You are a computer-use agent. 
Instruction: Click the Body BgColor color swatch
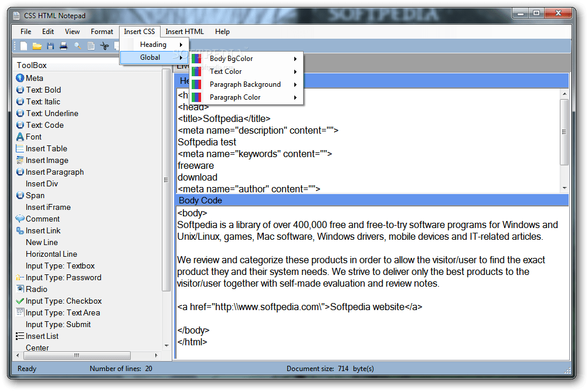click(x=196, y=59)
